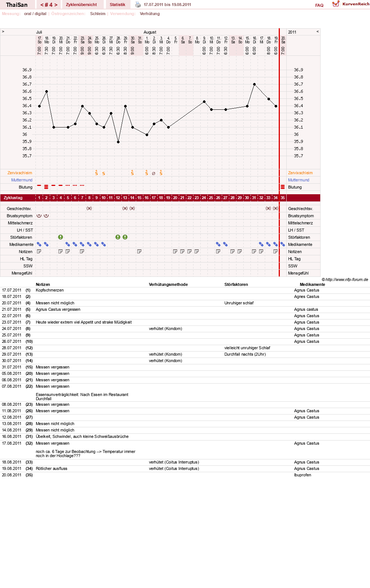Open the Statistik tab
This screenshot has height=588, width=370.
coord(117,5)
